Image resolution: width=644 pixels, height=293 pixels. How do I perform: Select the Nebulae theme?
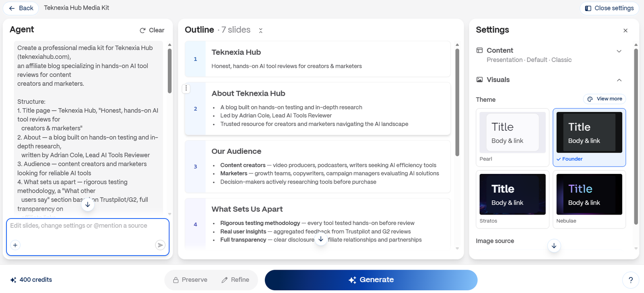pos(589,199)
